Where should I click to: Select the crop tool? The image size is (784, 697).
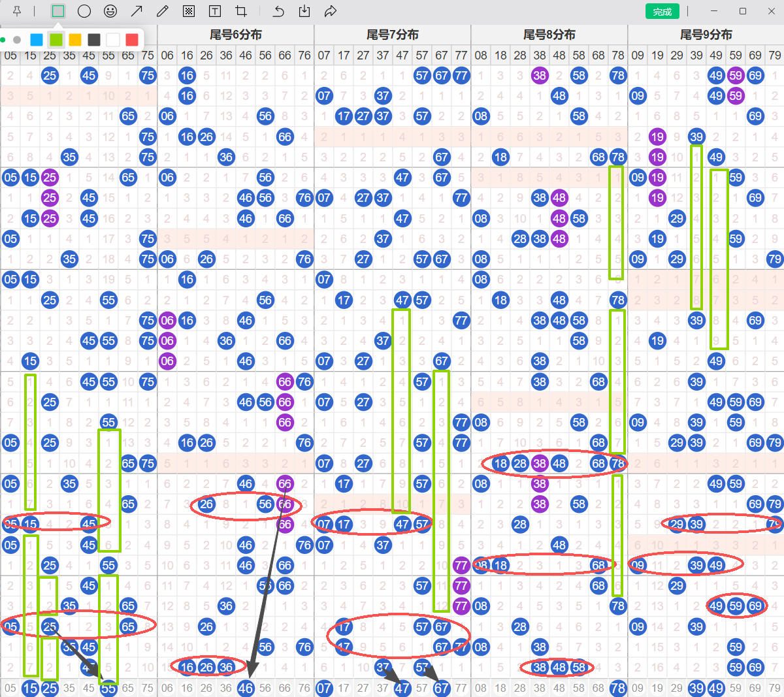(241, 11)
